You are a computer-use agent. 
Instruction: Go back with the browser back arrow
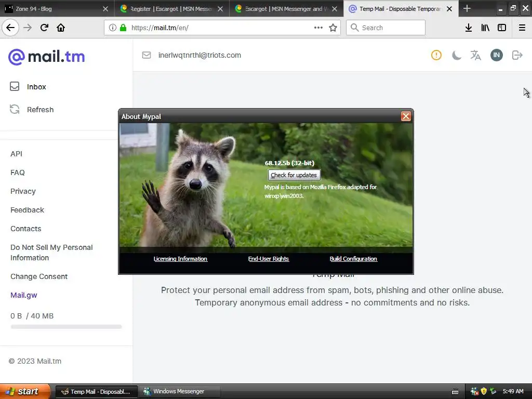click(10, 28)
